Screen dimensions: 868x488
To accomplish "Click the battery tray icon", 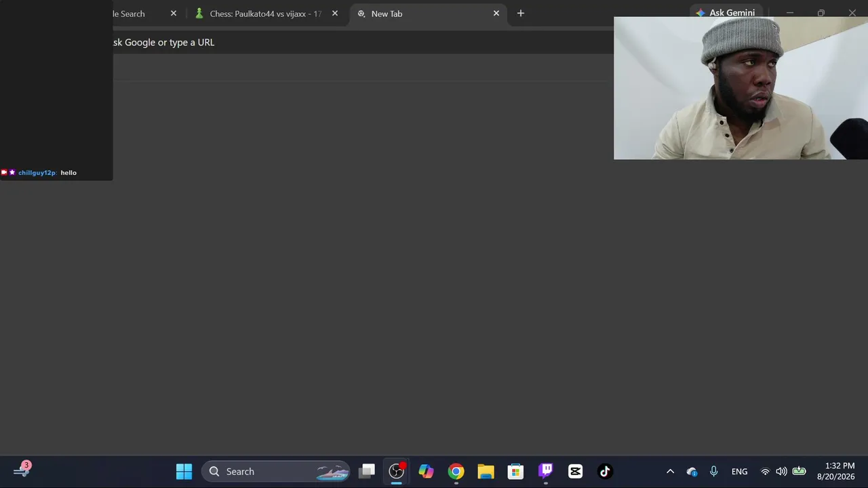I will click(799, 472).
